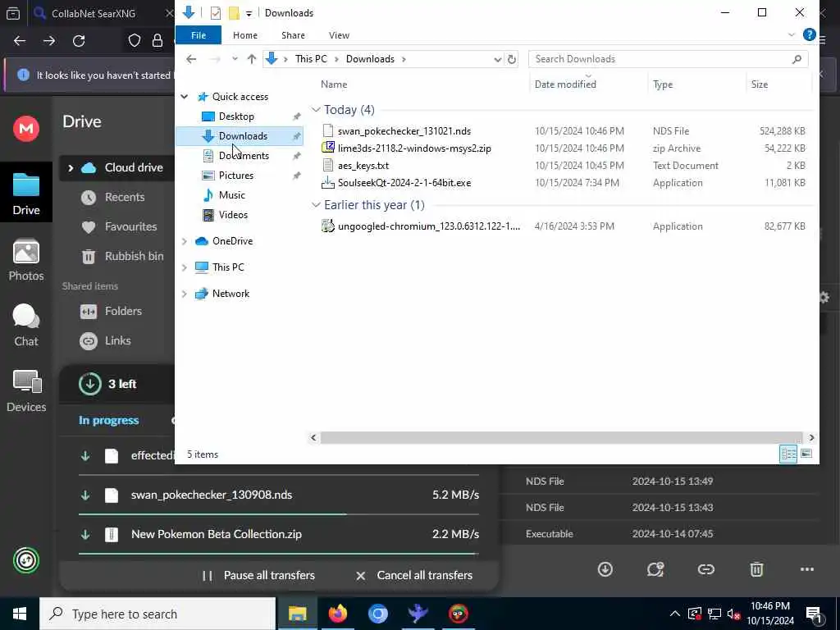Viewport: 840px width, 630px height.
Task: Select swan_pokechecker_131021.nds file
Action: [404, 131]
